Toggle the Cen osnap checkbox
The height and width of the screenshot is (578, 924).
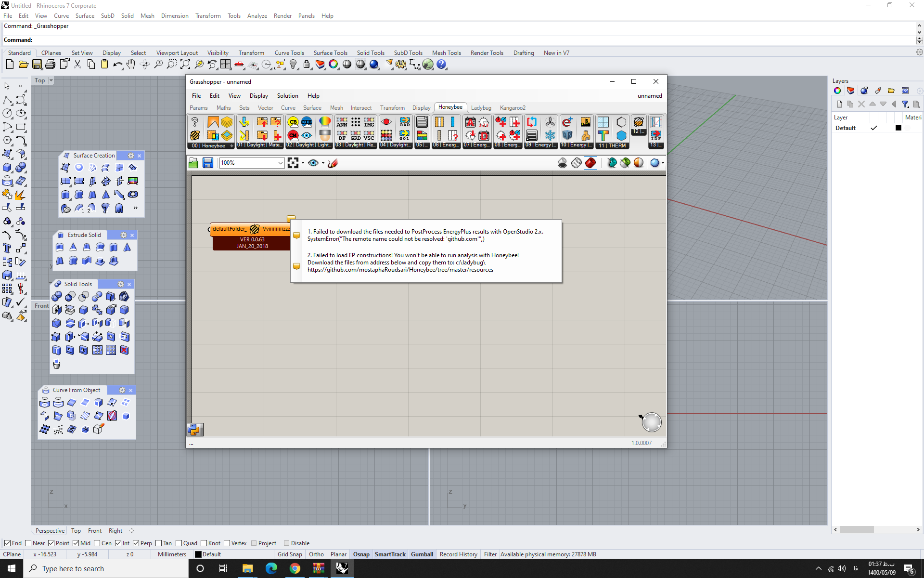tap(97, 543)
